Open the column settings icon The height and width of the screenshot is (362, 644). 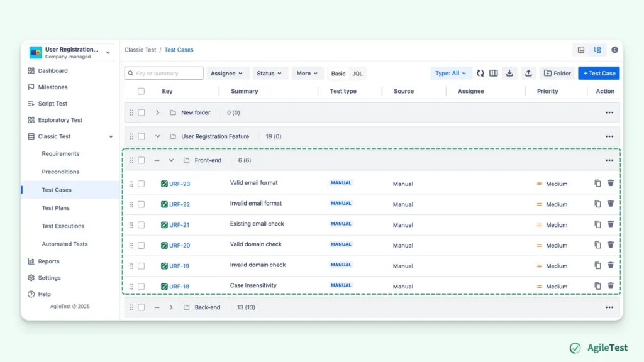[494, 74]
